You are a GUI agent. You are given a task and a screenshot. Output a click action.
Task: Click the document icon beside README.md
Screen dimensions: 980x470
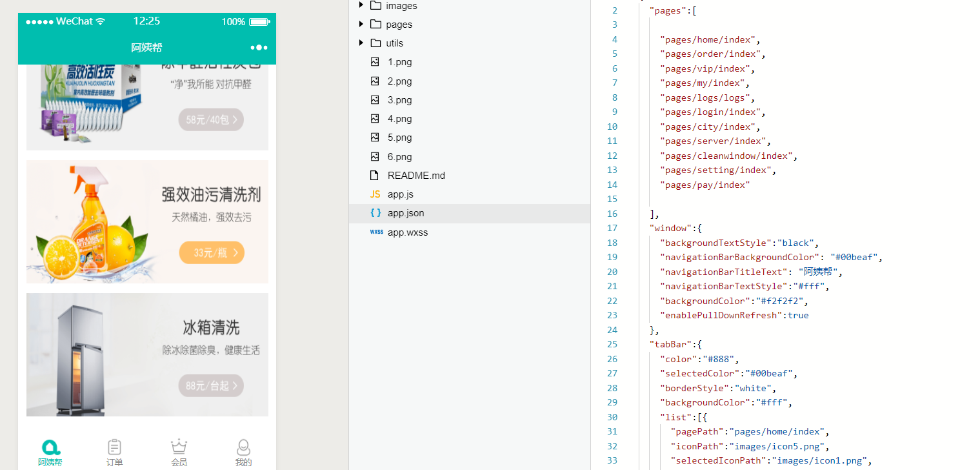pyautogui.click(x=375, y=176)
